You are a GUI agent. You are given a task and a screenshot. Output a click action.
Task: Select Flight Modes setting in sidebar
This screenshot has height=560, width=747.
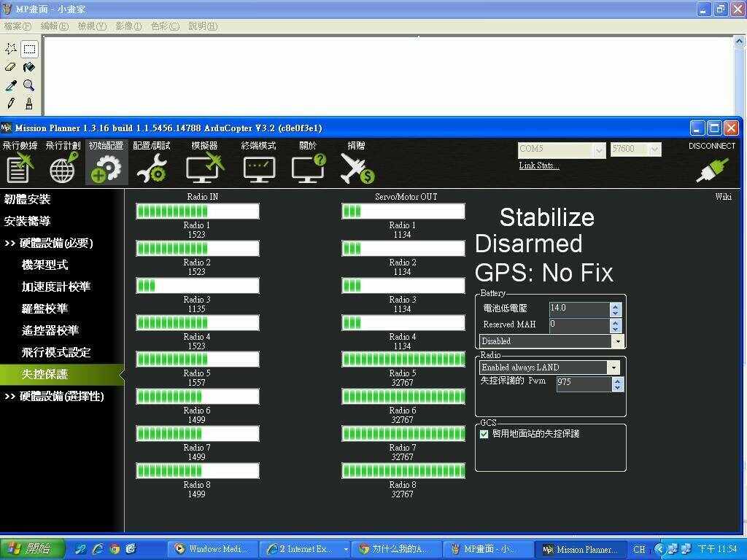point(55,352)
